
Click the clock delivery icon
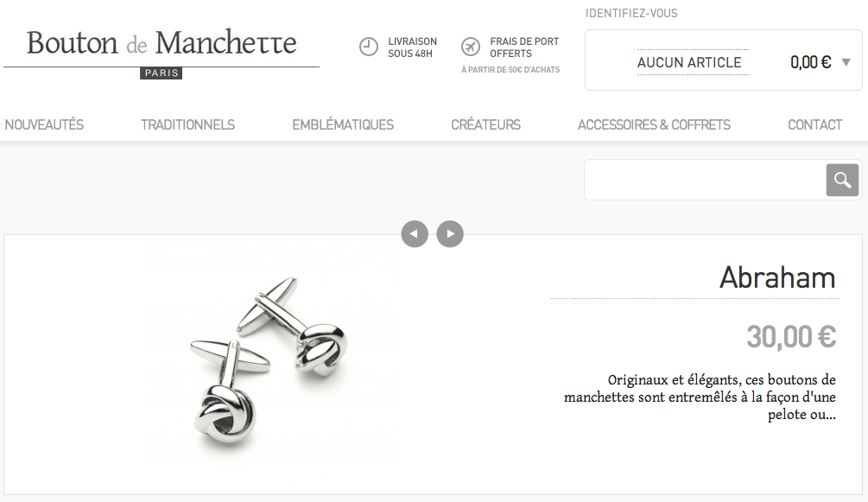369,48
